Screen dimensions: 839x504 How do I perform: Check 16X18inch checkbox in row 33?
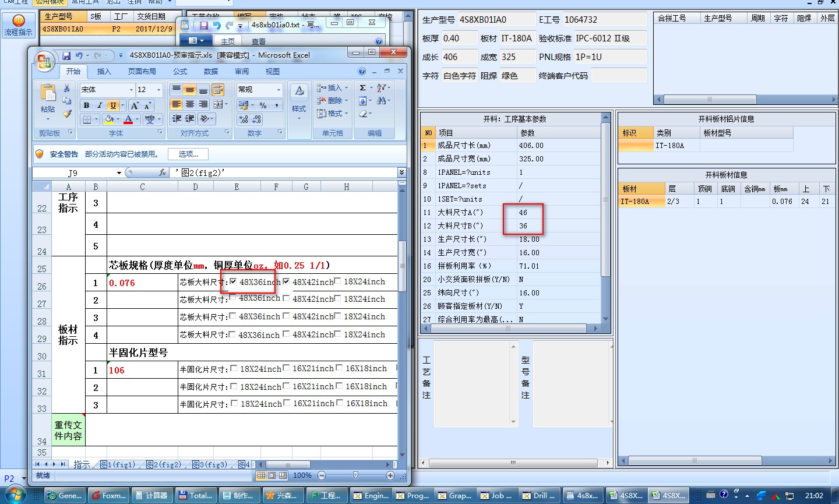[x=340, y=403]
